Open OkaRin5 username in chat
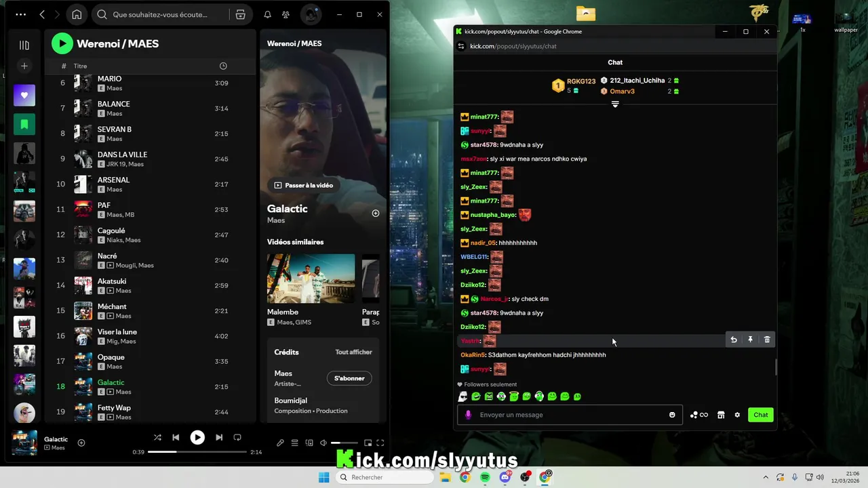This screenshot has height=488, width=868. click(473, 355)
